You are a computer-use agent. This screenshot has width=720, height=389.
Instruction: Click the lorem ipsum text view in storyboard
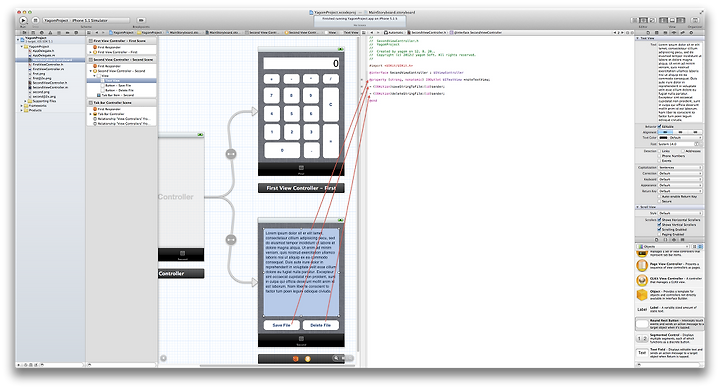[x=301, y=272]
